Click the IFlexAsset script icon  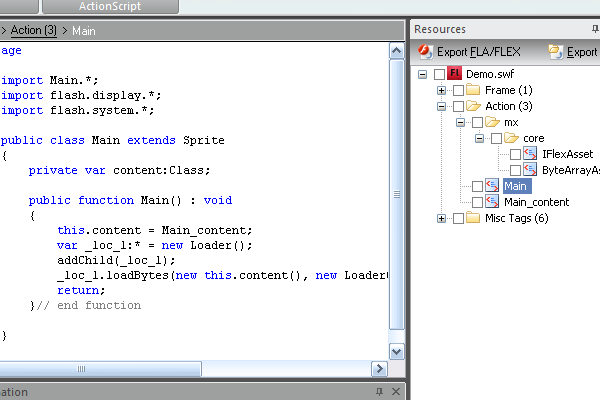point(530,154)
